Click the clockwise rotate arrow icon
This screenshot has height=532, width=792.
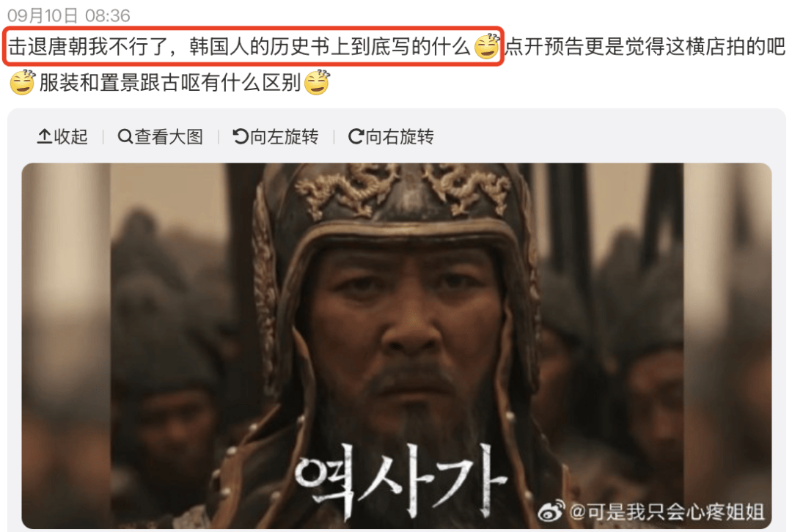click(x=356, y=137)
